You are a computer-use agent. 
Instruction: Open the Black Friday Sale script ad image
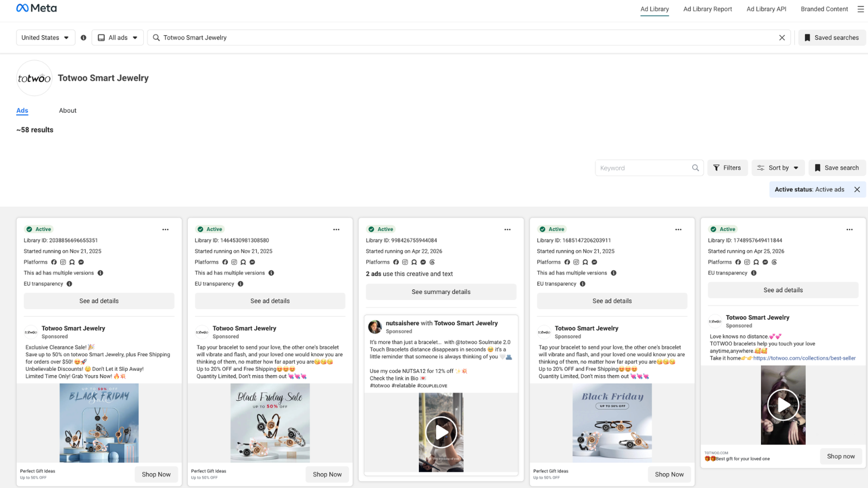[x=270, y=423]
